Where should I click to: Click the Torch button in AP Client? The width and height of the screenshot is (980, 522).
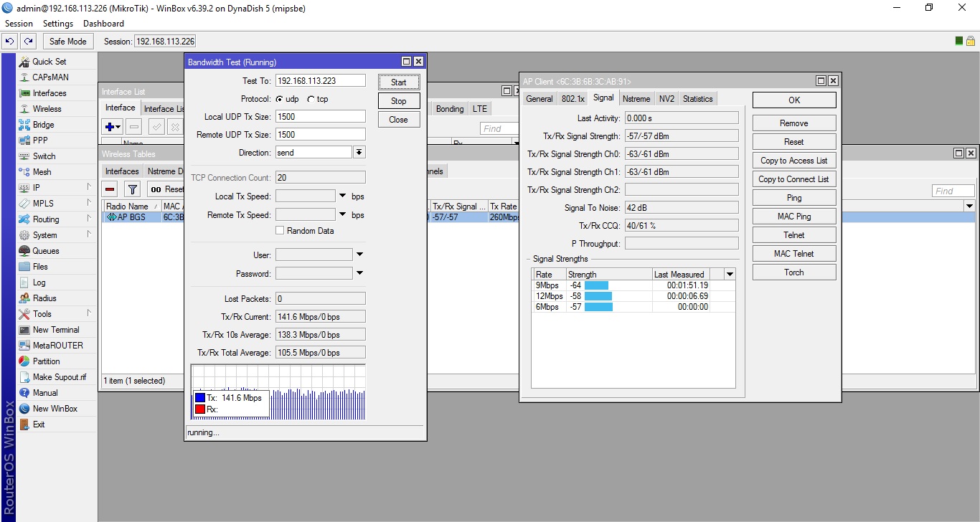(x=793, y=272)
